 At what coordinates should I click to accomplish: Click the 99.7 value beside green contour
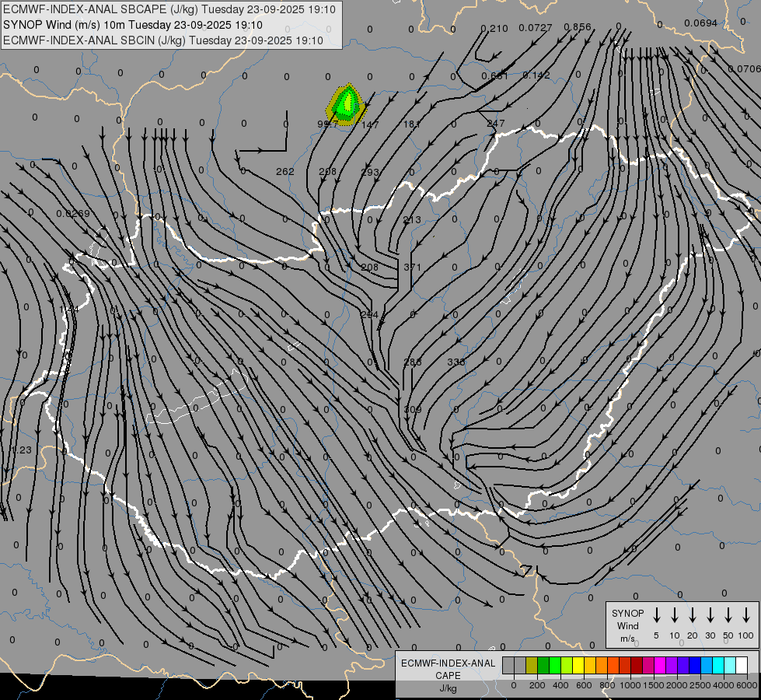coord(327,124)
